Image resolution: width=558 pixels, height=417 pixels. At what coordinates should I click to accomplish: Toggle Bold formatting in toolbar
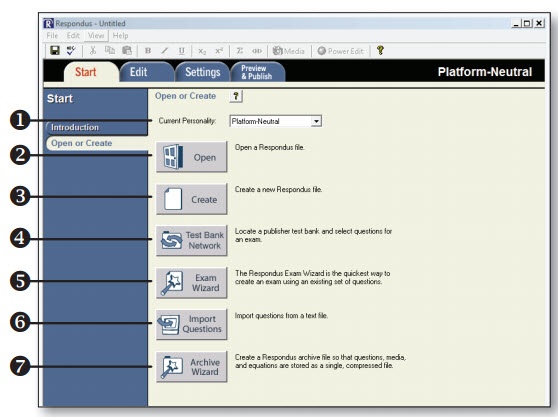coord(148,51)
